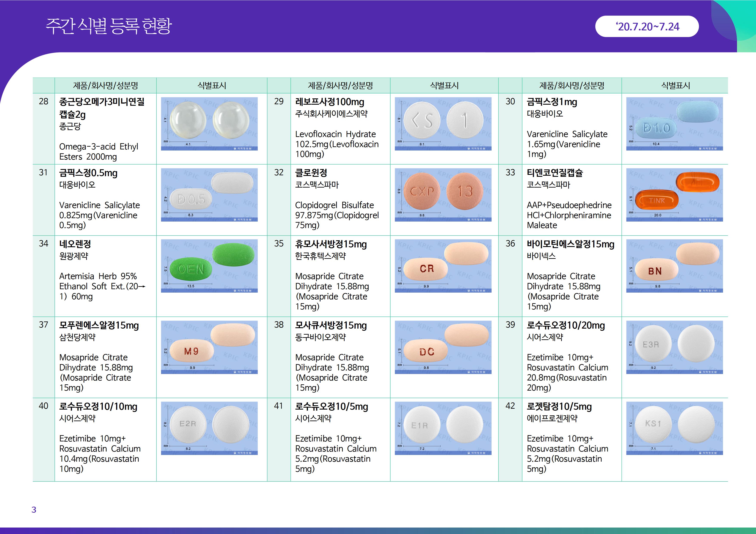Image resolution: width=756 pixels, height=534 pixels.
Task: Click the page title 주간 식별 등록 현황
Action: 109,26
